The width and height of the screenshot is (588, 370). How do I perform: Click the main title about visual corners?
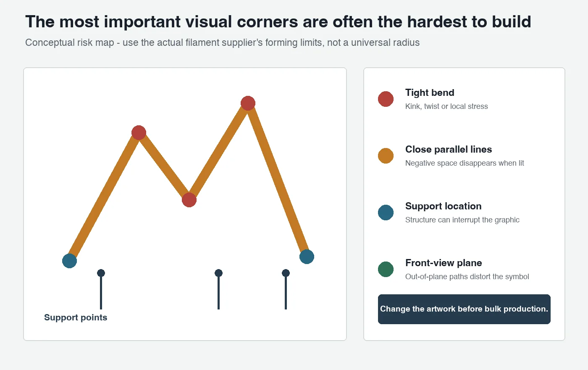278,22
